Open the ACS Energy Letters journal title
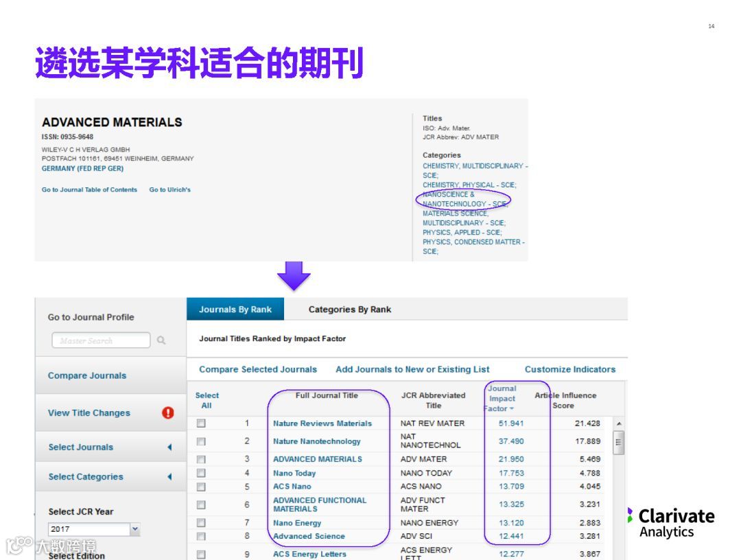 point(309,554)
